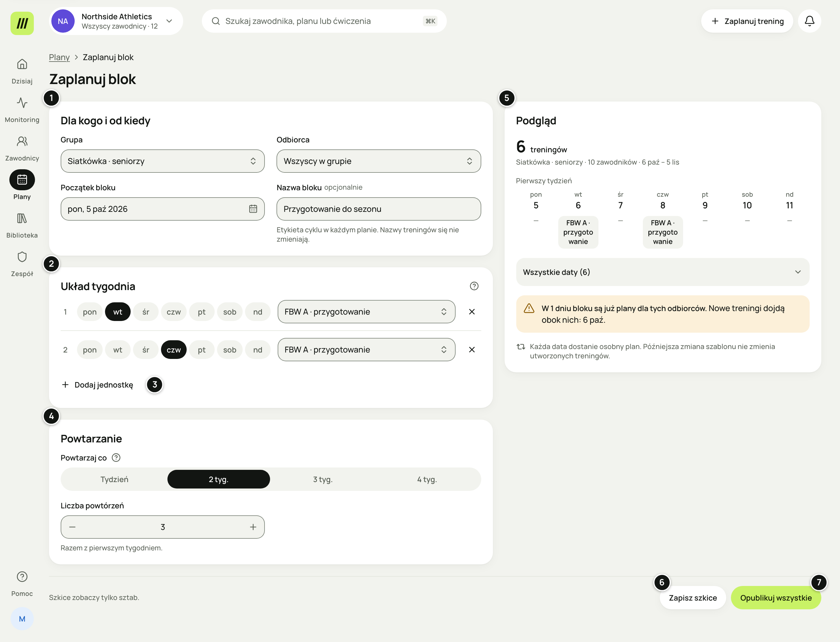Select Tydzień repeat interval

[x=114, y=479]
